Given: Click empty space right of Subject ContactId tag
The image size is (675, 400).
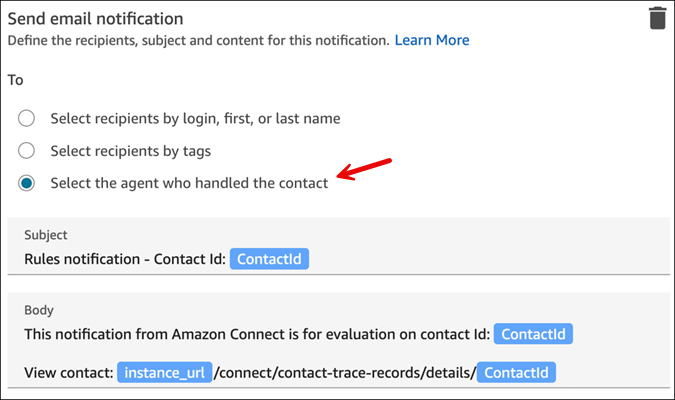Looking at the screenshot, I should pos(480,259).
